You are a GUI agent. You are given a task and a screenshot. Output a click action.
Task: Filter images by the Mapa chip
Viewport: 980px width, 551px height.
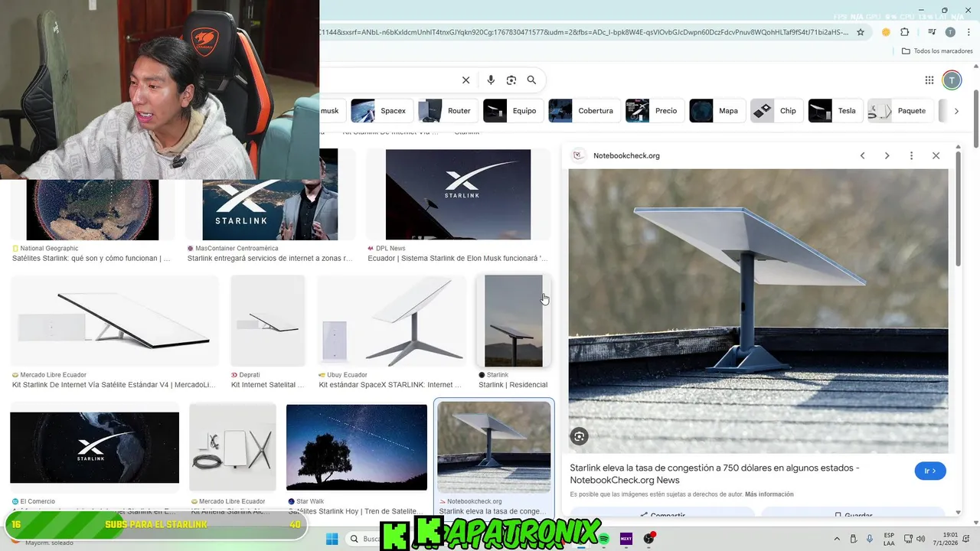[x=717, y=111]
